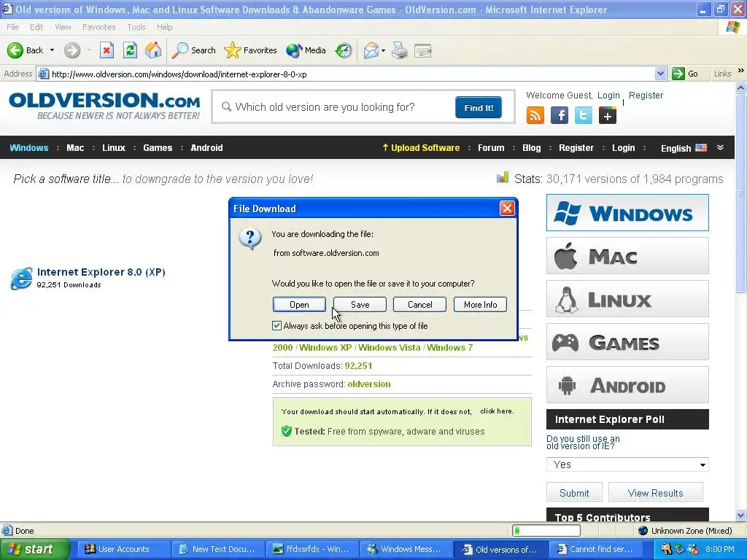Click the Forward arrow icon in IE toolbar
747x560 pixels.
tap(72, 50)
